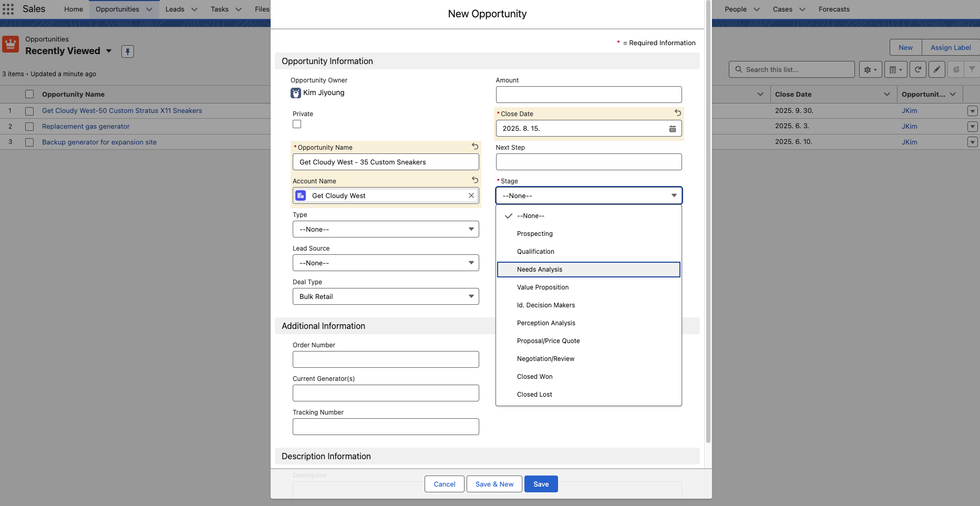Screen dimensions: 980x506
Task: Select the Get Cloudy West-50 row checkbox
Action: pyautogui.click(x=29, y=111)
